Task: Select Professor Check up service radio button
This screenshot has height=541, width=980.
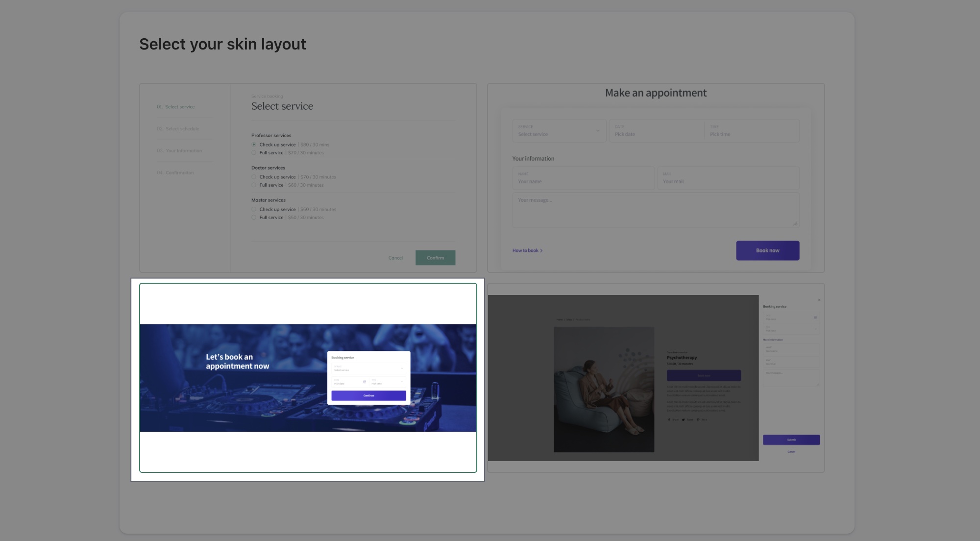Action: [254, 145]
